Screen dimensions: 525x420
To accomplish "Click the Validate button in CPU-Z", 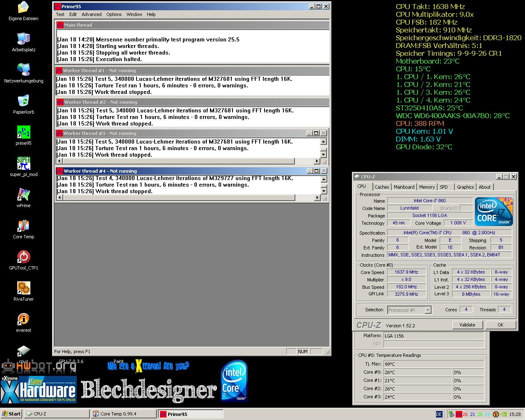I will 467,325.
